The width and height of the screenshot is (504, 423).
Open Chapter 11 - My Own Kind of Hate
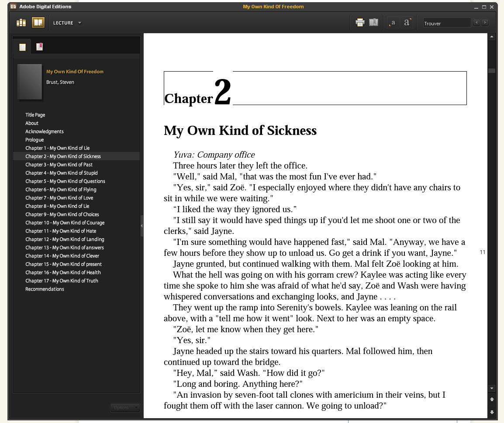[x=61, y=231]
